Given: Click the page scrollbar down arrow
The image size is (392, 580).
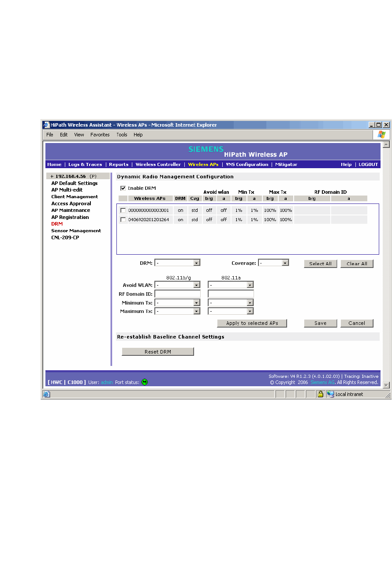Looking at the screenshot, I should (x=387, y=385).
